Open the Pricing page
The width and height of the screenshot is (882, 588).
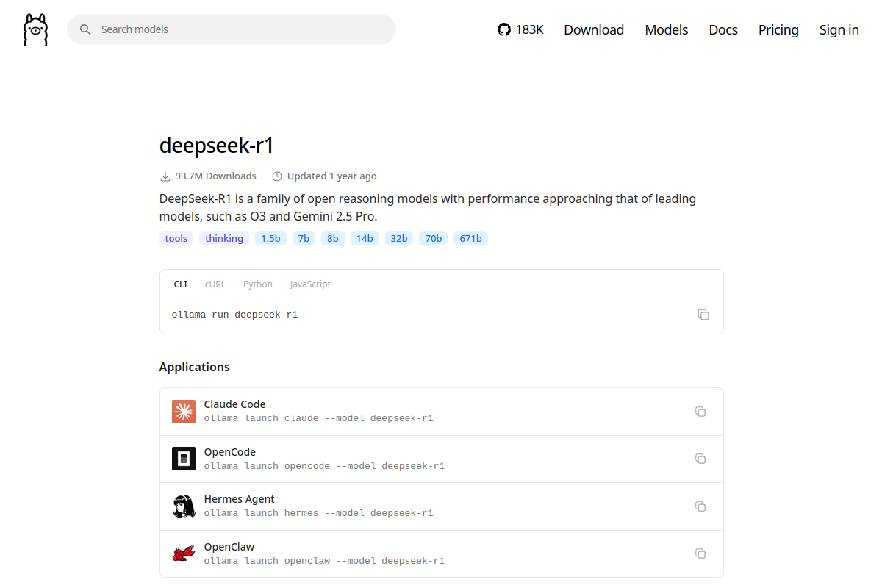(778, 29)
